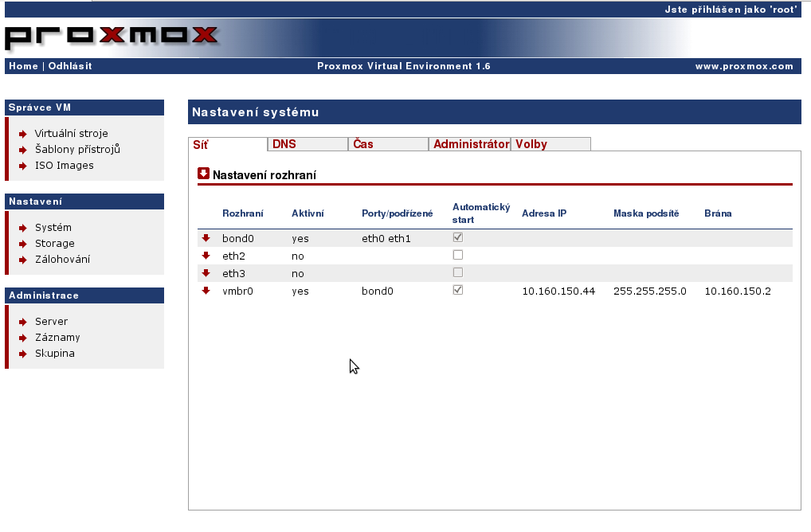This screenshot has width=811, height=532.
Task: Open Záznamy logs page
Action: [57, 338]
